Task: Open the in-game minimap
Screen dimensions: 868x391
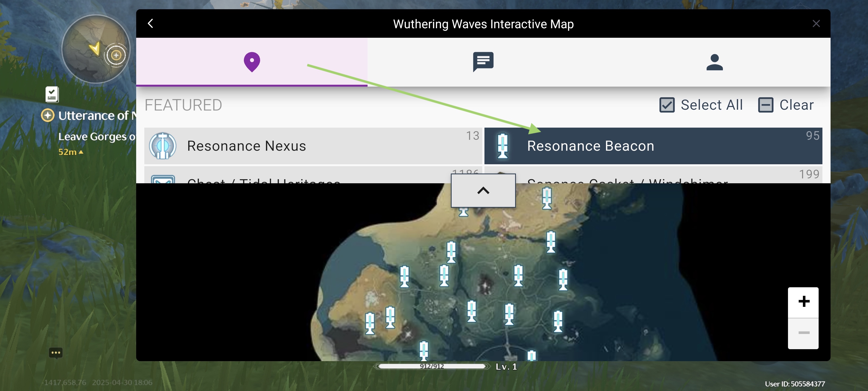Action: [x=96, y=49]
